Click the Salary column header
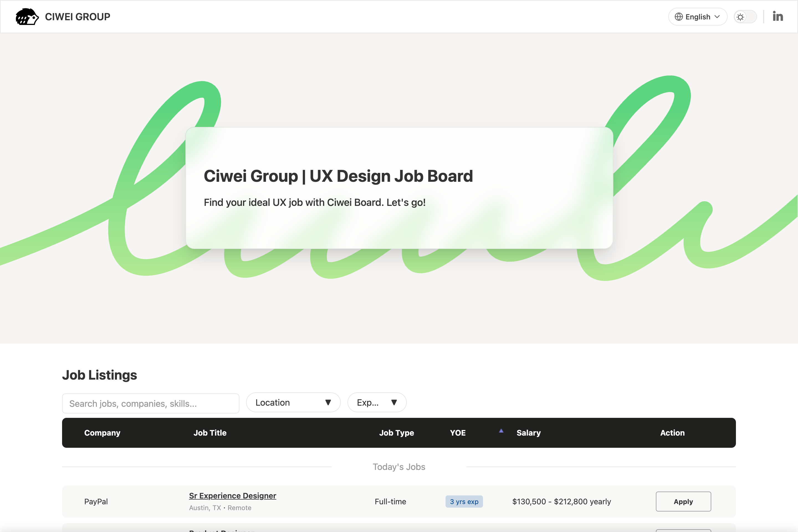The width and height of the screenshot is (798, 532). (528, 433)
